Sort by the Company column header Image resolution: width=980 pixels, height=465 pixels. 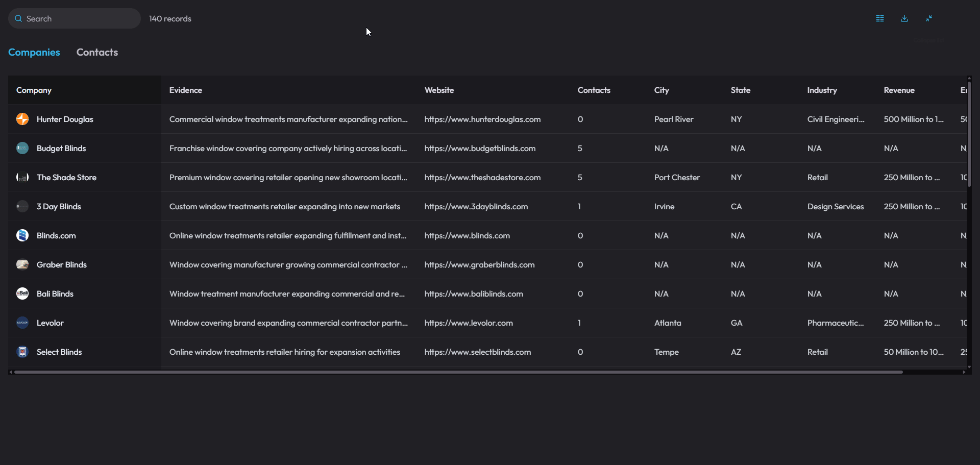point(34,90)
